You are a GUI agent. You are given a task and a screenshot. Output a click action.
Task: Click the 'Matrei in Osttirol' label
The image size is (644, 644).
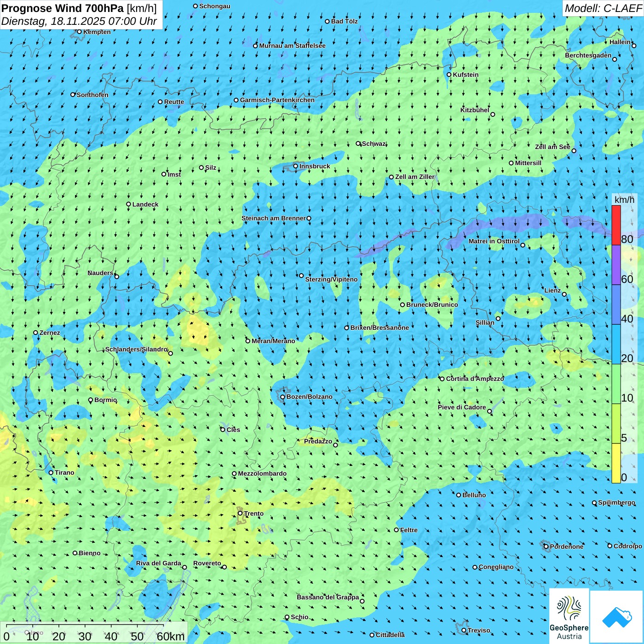tap(494, 241)
